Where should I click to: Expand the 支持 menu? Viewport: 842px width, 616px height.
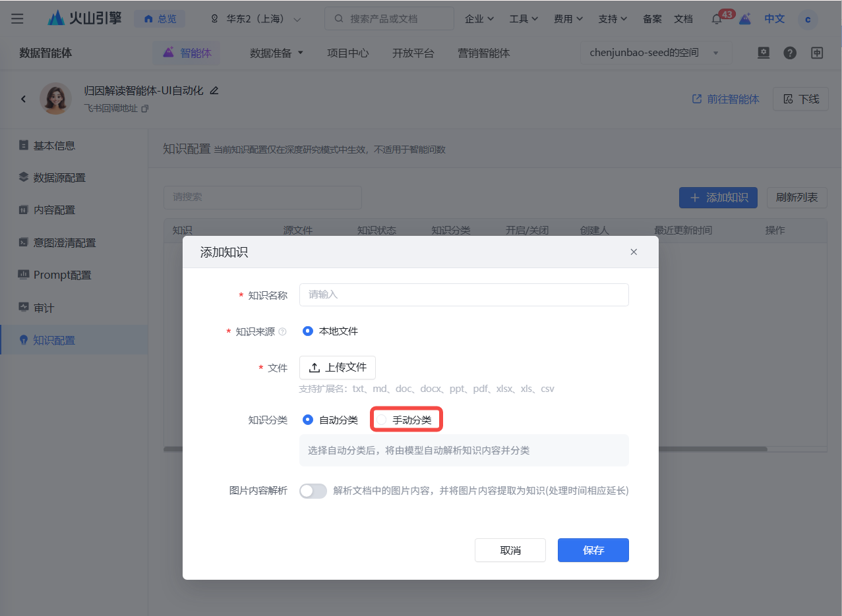pos(612,19)
